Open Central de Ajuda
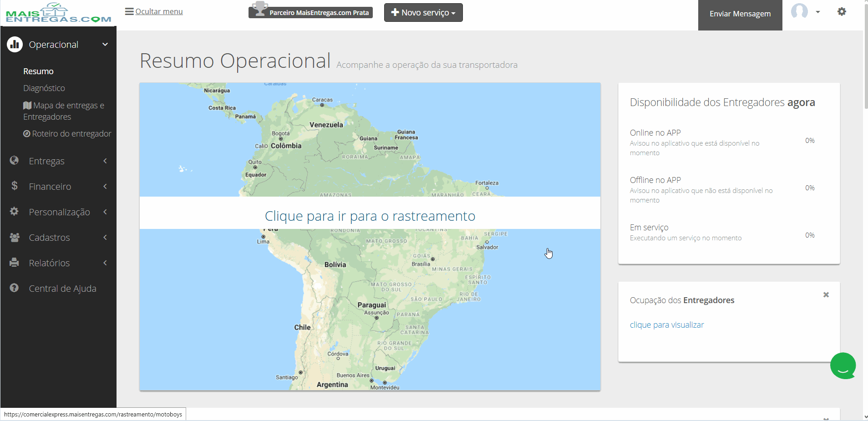The image size is (868, 421). [62, 289]
